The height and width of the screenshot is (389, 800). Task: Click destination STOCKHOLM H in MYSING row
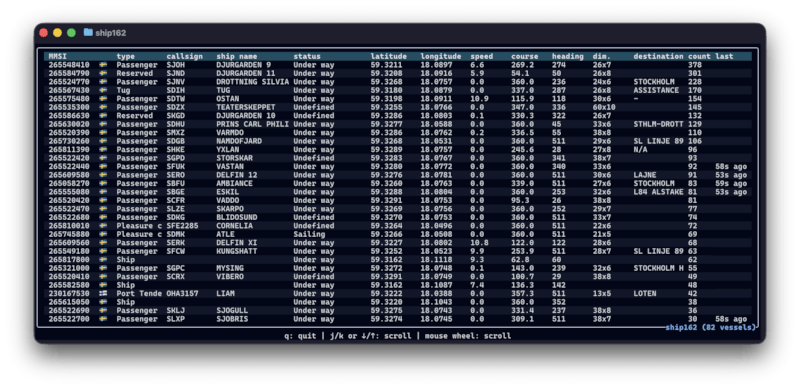point(658,268)
